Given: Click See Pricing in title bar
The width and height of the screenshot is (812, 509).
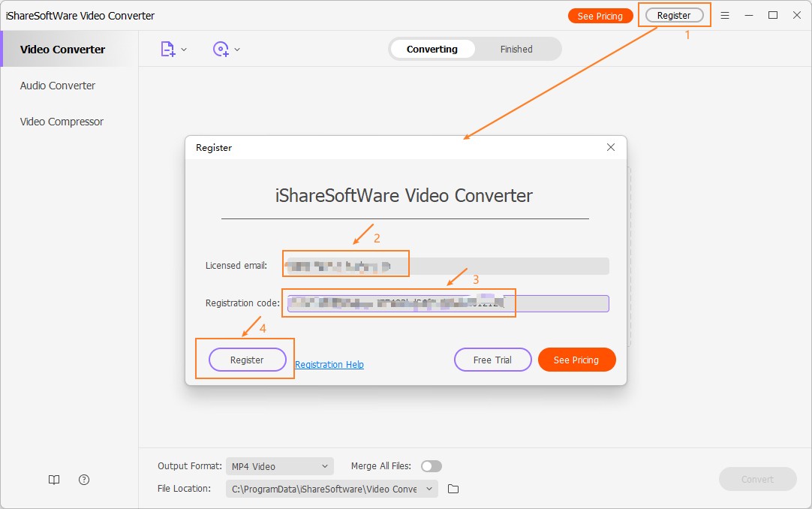Looking at the screenshot, I should pos(600,16).
